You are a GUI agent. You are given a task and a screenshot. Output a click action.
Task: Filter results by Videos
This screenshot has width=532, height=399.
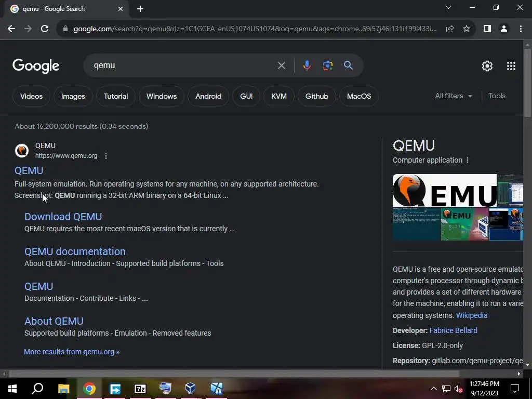(x=31, y=96)
